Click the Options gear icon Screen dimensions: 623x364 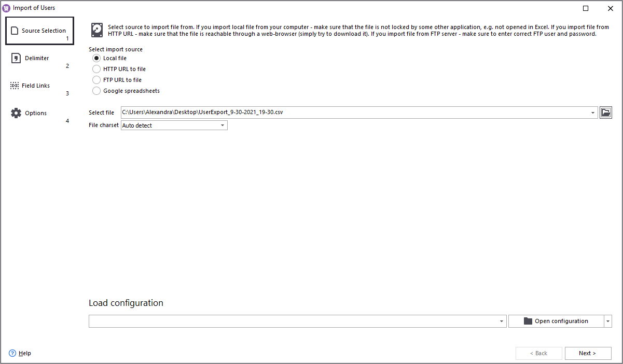point(16,113)
